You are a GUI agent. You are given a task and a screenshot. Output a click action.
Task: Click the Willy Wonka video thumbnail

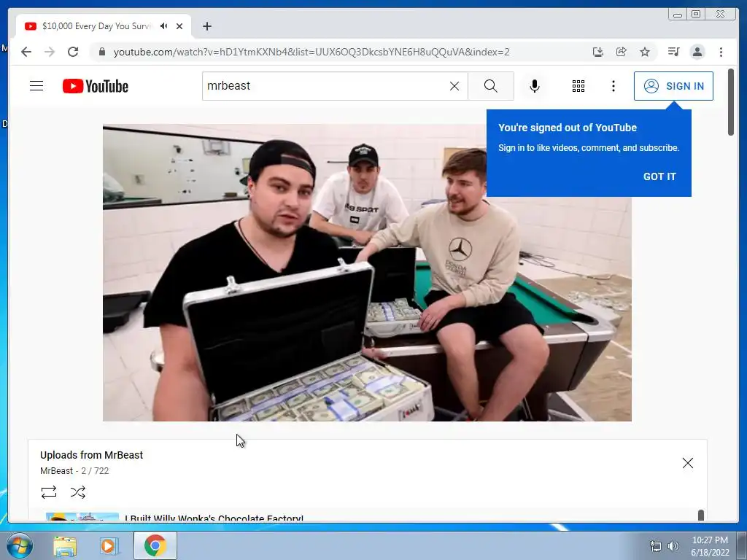82,517
